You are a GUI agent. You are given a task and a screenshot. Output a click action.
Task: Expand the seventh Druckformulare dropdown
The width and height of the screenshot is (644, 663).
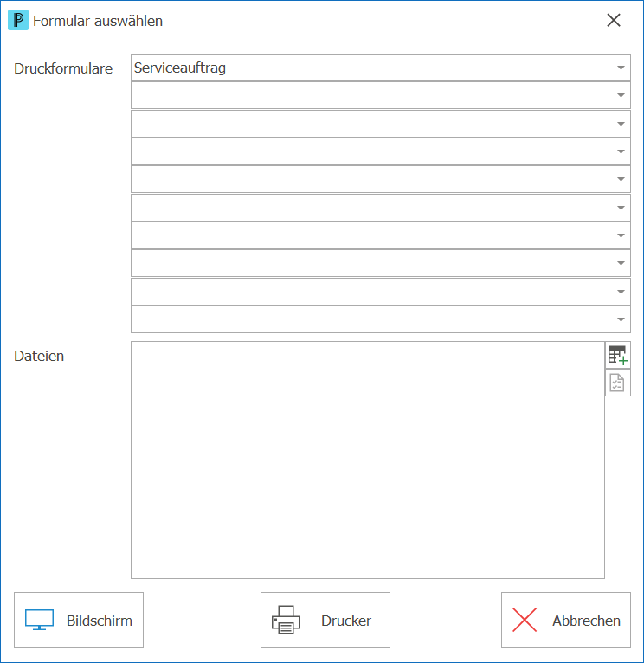pos(621,235)
